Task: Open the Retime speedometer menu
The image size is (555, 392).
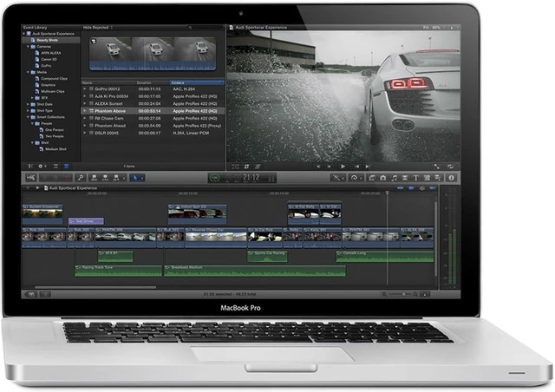Action: click(356, 178)
